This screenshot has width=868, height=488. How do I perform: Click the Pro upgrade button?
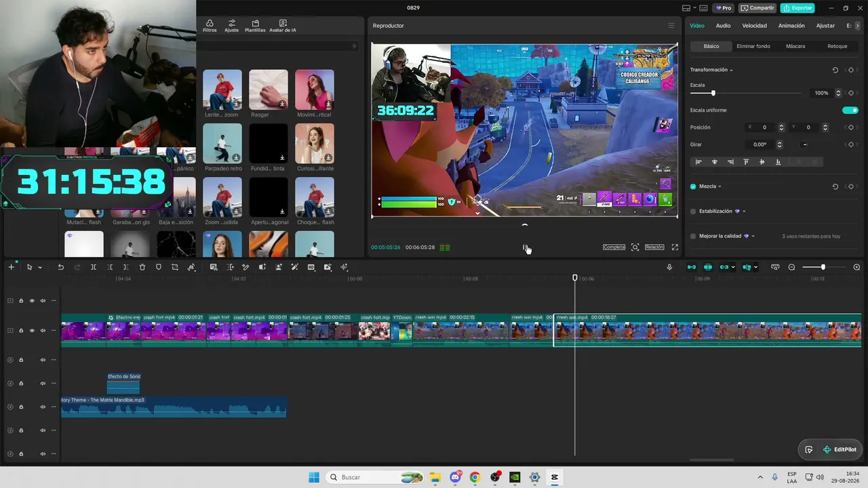tap(724, 8)
